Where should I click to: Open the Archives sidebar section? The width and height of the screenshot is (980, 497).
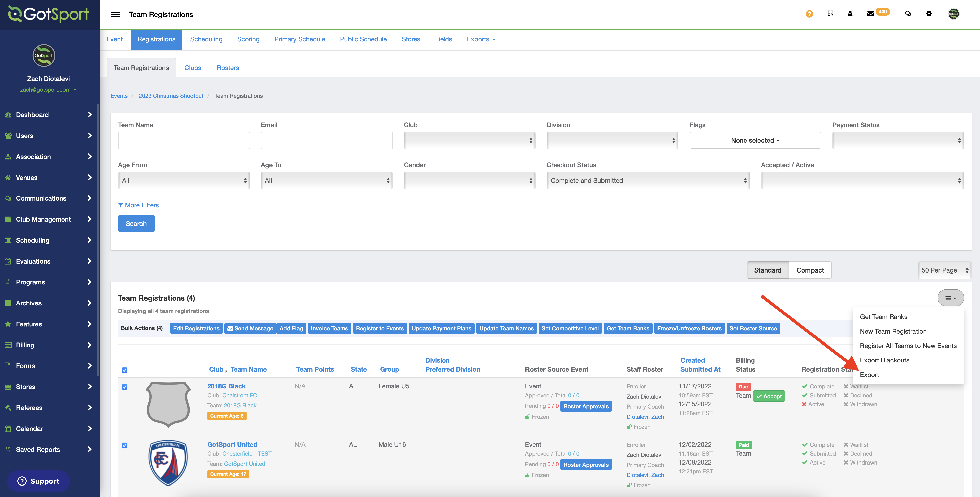pyautogui.click(x=49, y=303)
